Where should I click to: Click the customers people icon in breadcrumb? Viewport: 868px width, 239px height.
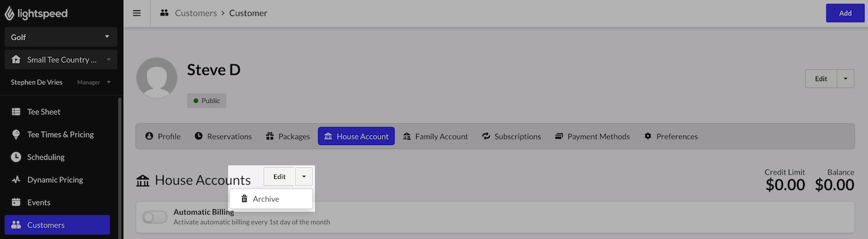click(x=164, y=13)
